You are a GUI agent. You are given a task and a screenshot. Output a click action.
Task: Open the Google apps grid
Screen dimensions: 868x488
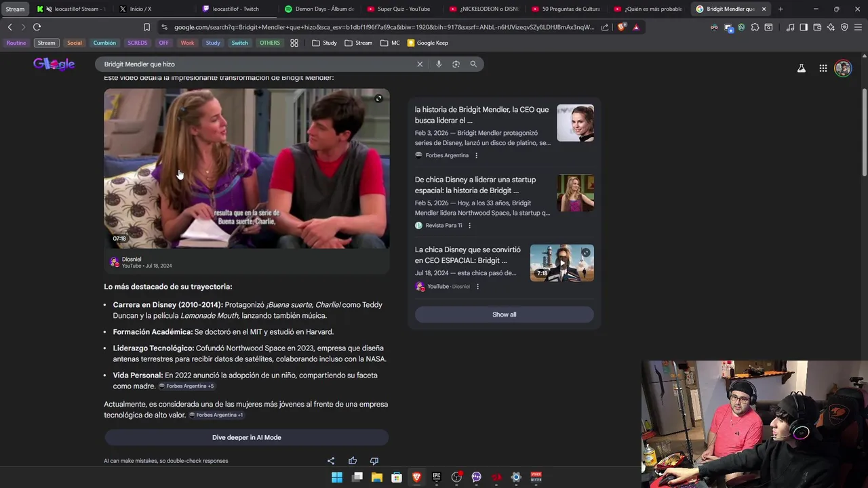tap(823, 68)
